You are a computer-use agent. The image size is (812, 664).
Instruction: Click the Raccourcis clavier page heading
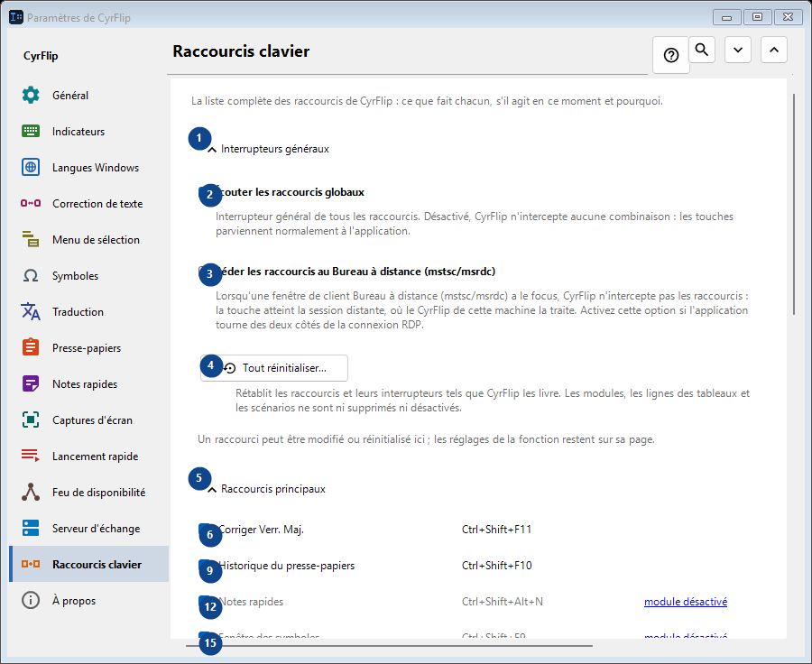click(x=241, y=51)
